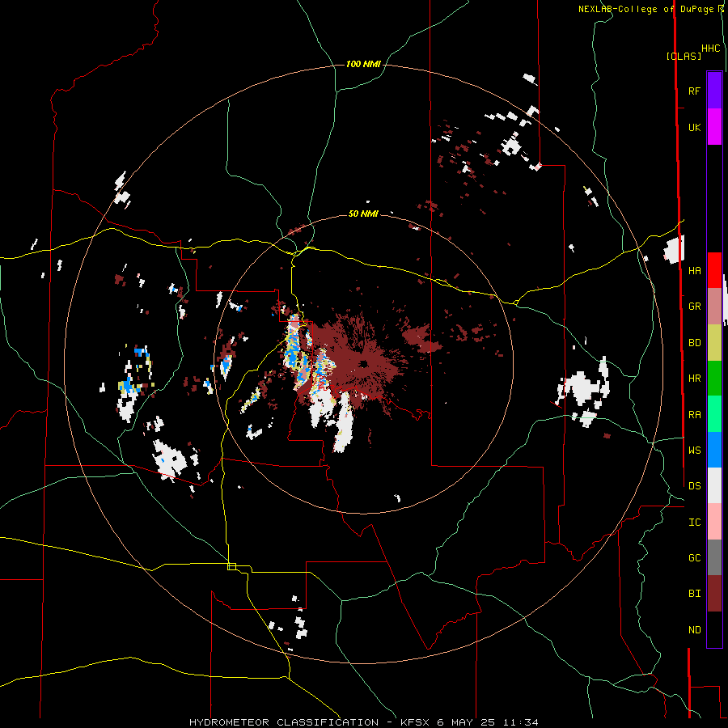Select the light pink IC legend swatch
This screenshot has width=728, height=728.
tap(714, 522)
